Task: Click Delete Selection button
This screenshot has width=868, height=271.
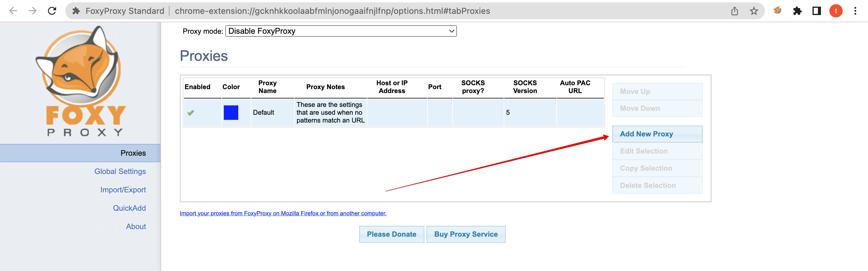Action: pos(657,185)
